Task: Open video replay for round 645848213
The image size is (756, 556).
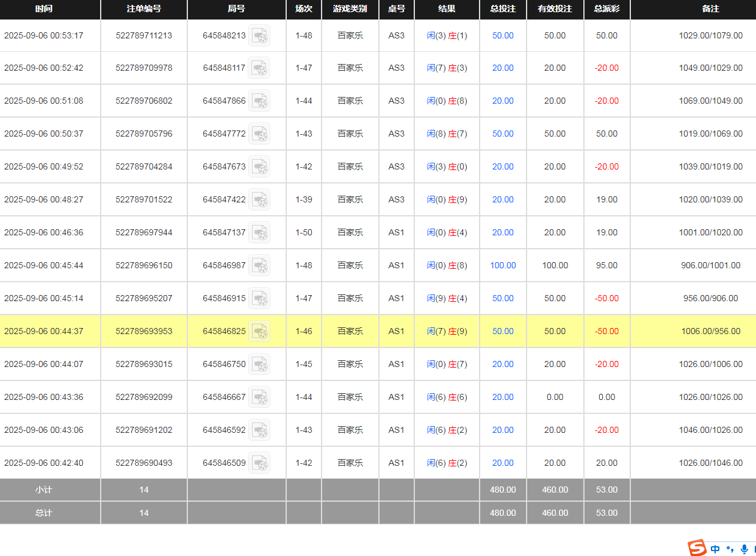Action: [259, 36]
